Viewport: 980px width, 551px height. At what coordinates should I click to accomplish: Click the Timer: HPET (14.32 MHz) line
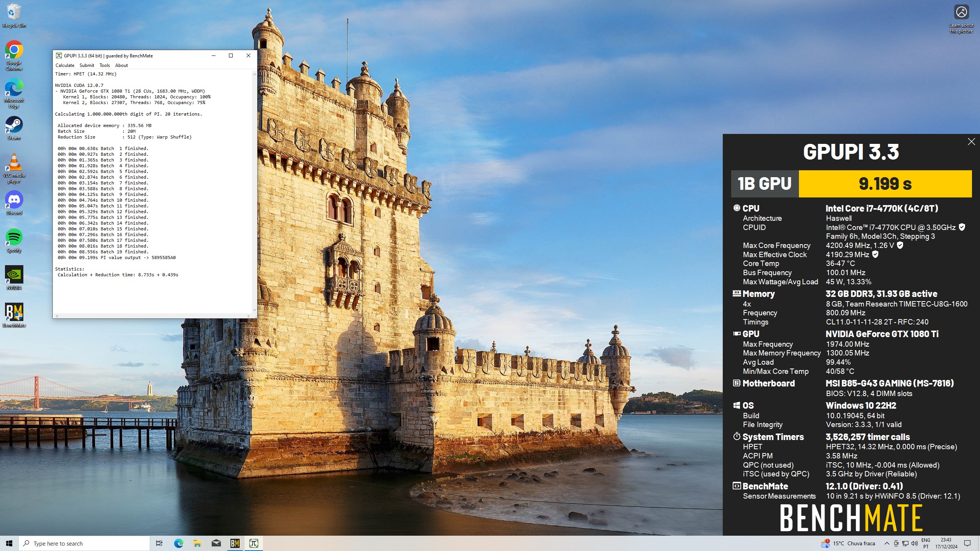pyautogui.click(x=86, y=74)
